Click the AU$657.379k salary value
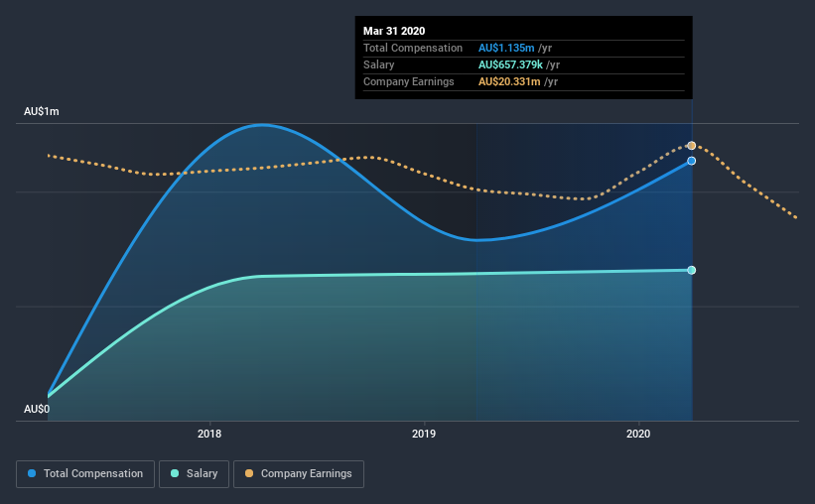 pyautogui.click(x=510, y=64)
